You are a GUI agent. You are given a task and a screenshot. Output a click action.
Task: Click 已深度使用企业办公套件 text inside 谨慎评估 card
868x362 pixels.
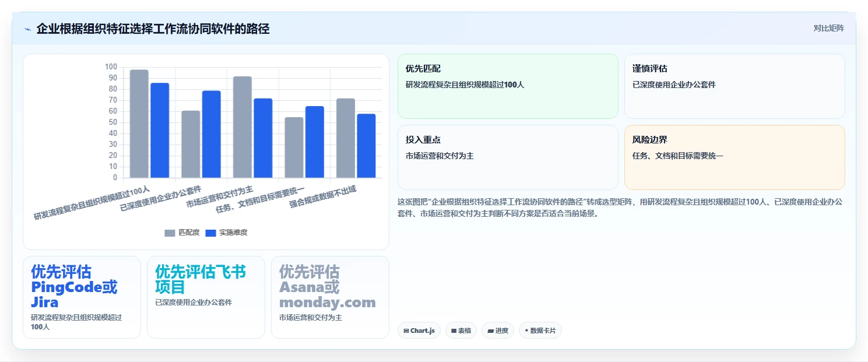(x=674, y=85)
